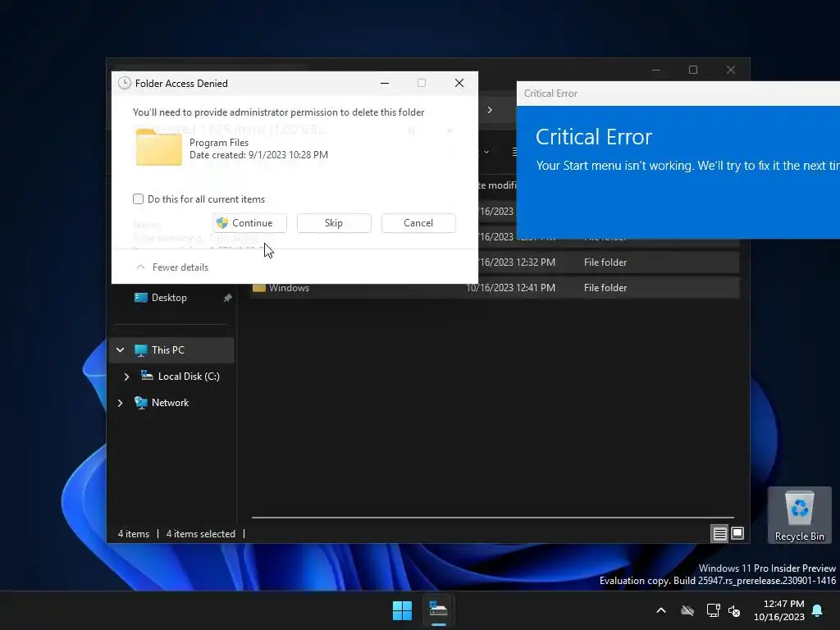Screen dimensions: 840x630
Task: Click the '4 items selected' status text
Action: [x=200, y=534]
